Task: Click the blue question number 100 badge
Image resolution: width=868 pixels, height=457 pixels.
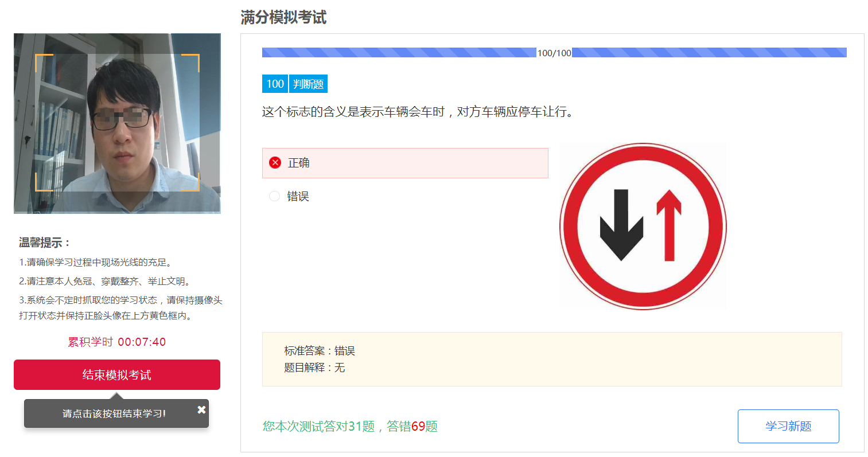Action: (x=275, y=84)
